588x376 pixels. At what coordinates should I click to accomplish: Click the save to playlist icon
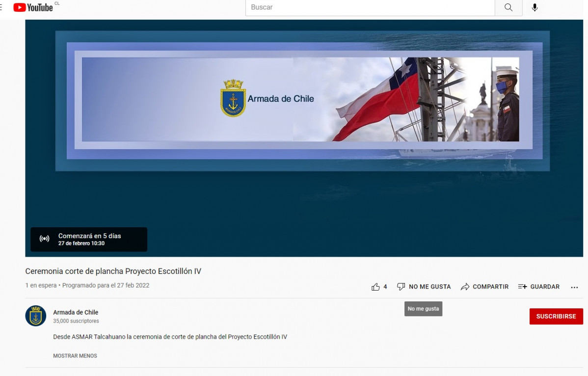tap(522, 287)
